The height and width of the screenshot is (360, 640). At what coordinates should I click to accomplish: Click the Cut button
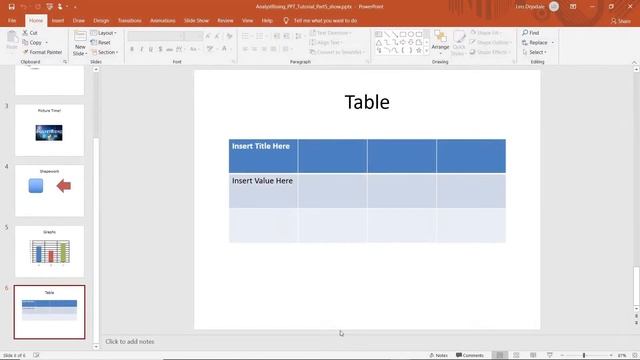pyautogui.click(x=30, y=33)
